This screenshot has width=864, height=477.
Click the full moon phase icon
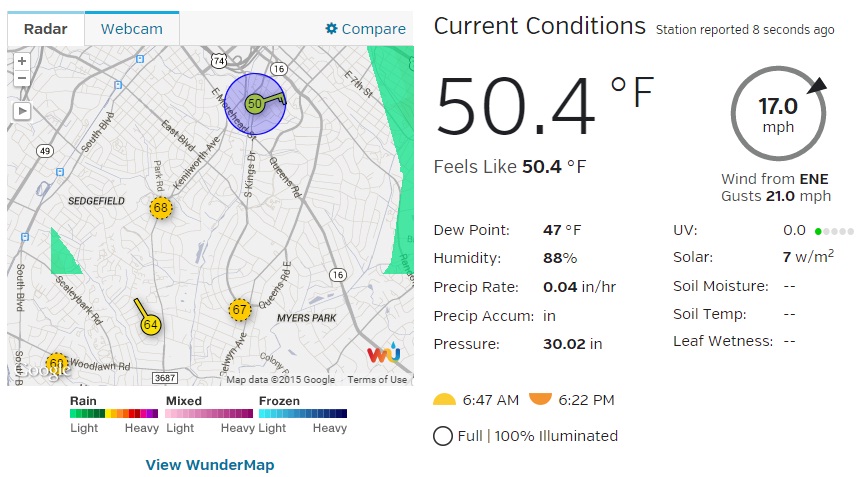[x=443, y=436]
